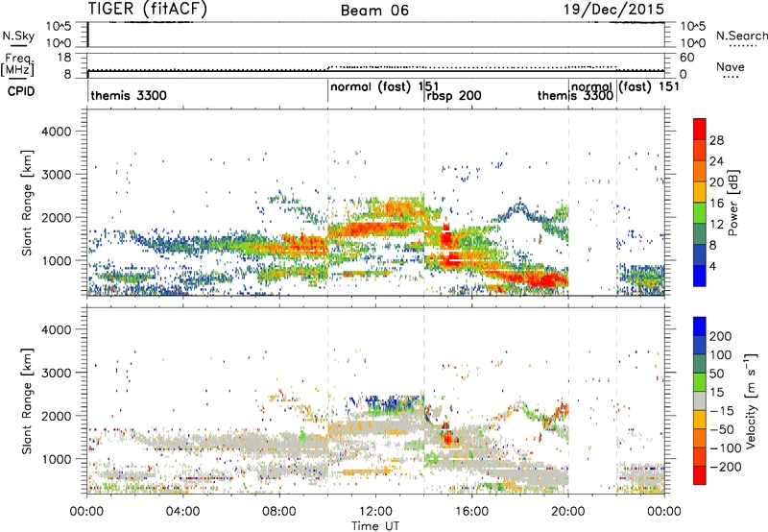Click the -100 label on the velocity colorbar
The image size is (768, 532).
726,448
